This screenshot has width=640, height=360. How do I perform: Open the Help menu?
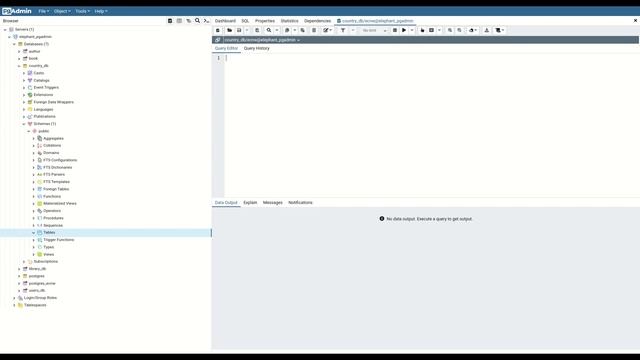tap(101, 11)
